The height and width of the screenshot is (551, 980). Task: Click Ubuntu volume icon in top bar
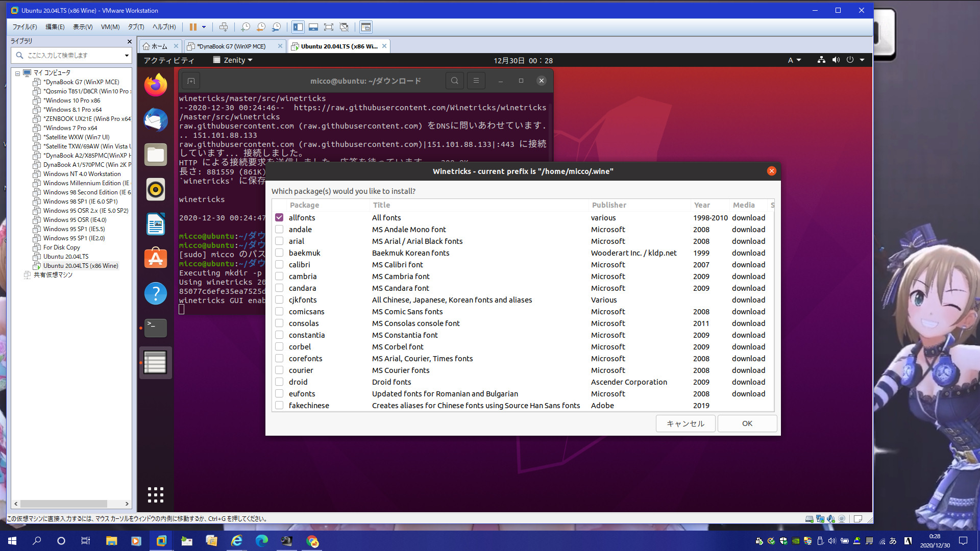click(836, 60)
